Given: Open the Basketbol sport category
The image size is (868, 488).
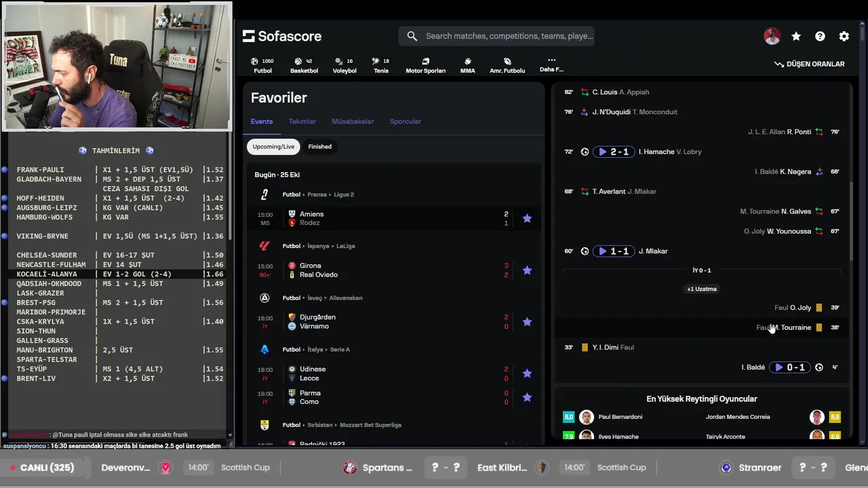Looking at the screenshot, I should click(304, 66).
